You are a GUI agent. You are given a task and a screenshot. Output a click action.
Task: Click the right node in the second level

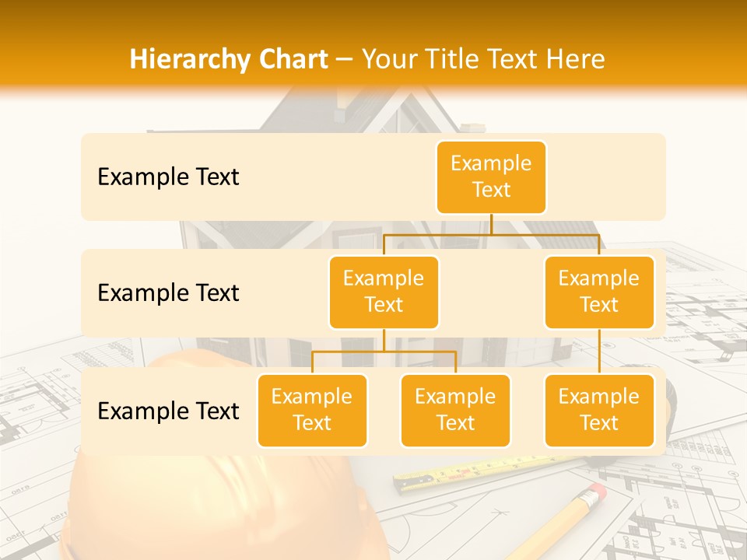click(x=599, y=292)
